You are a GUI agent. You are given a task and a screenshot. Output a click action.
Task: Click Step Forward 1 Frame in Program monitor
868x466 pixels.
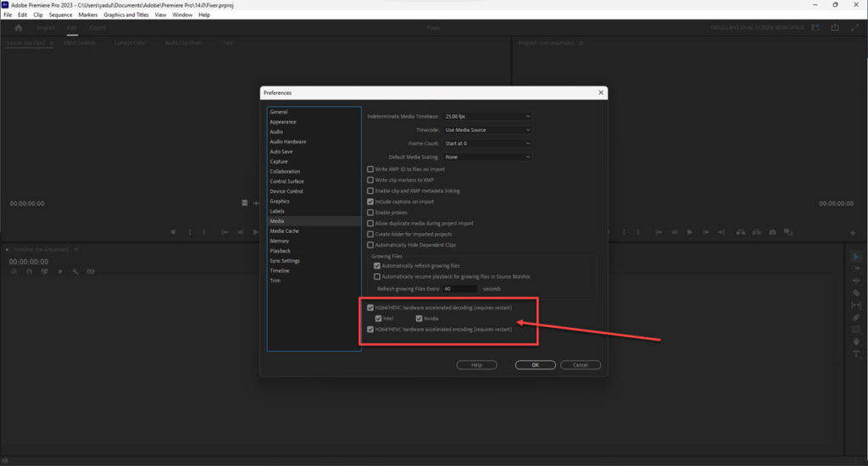click(x=706, y=232)
